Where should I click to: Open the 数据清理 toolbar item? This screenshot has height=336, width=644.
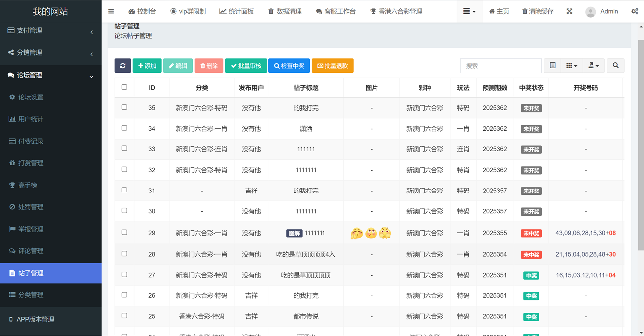285,11
